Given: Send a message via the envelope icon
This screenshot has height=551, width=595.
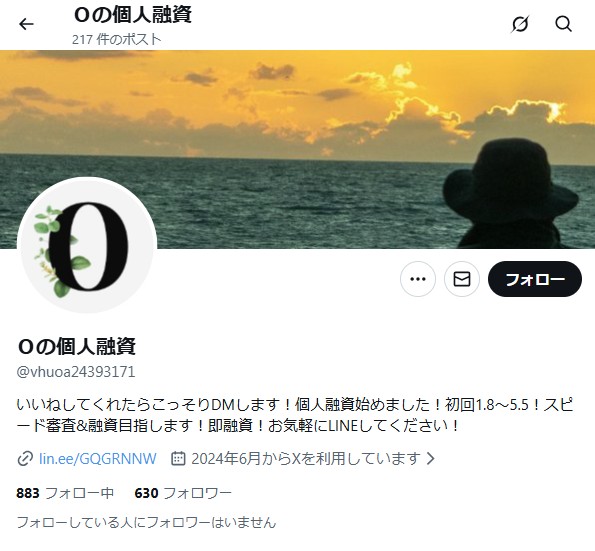Looking at the screenshot, I should click(462, 279).
